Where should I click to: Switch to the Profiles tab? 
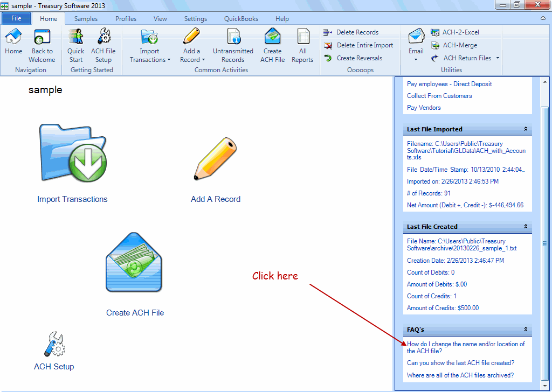[126, 19]
